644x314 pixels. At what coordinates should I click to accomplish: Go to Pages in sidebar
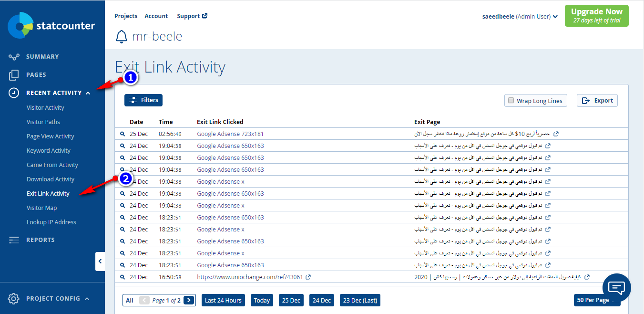36,75
